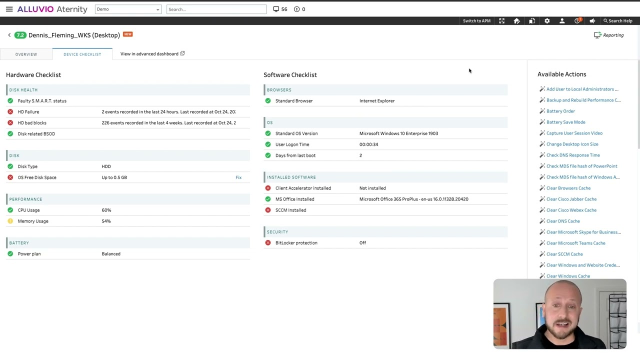Run Clear Cisco Jabber Cache action
Image resolution: width=640 pixels, height=360 pixels.
571,199
